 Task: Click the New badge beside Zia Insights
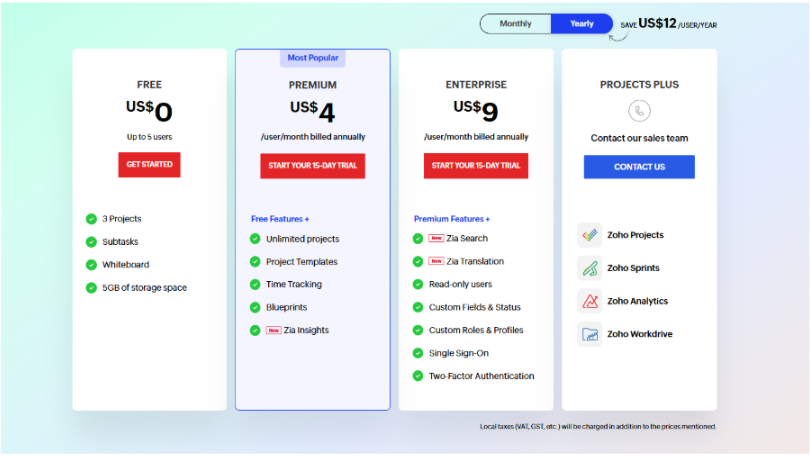click(x=273, y=330)
